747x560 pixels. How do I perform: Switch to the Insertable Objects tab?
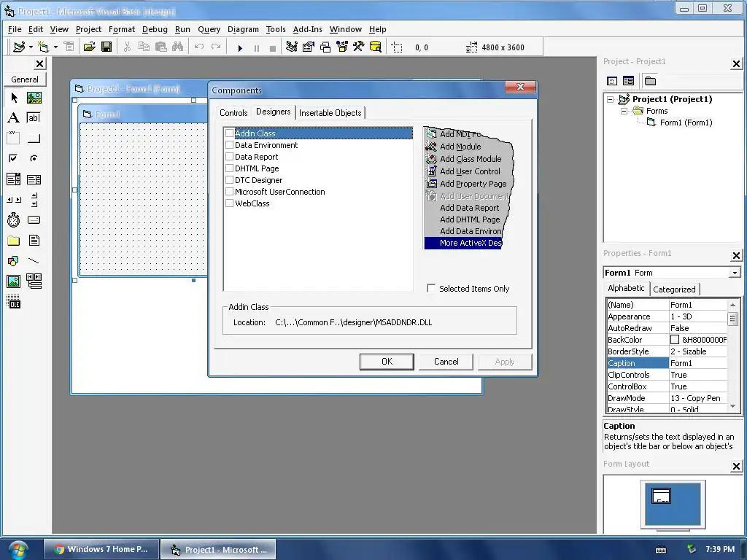[x=330, y=113]
